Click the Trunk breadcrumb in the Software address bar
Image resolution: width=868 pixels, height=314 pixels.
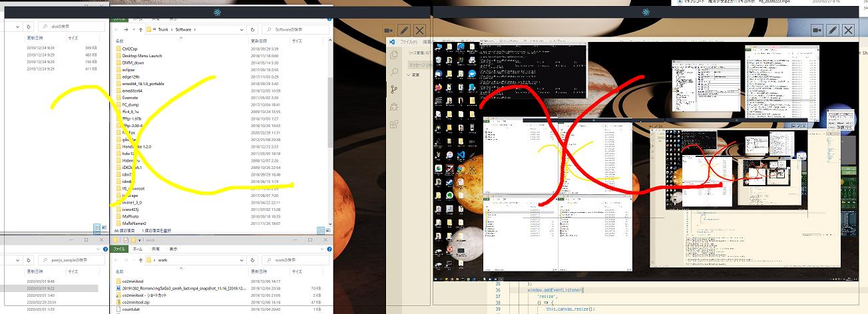click(x=163, y=29)
